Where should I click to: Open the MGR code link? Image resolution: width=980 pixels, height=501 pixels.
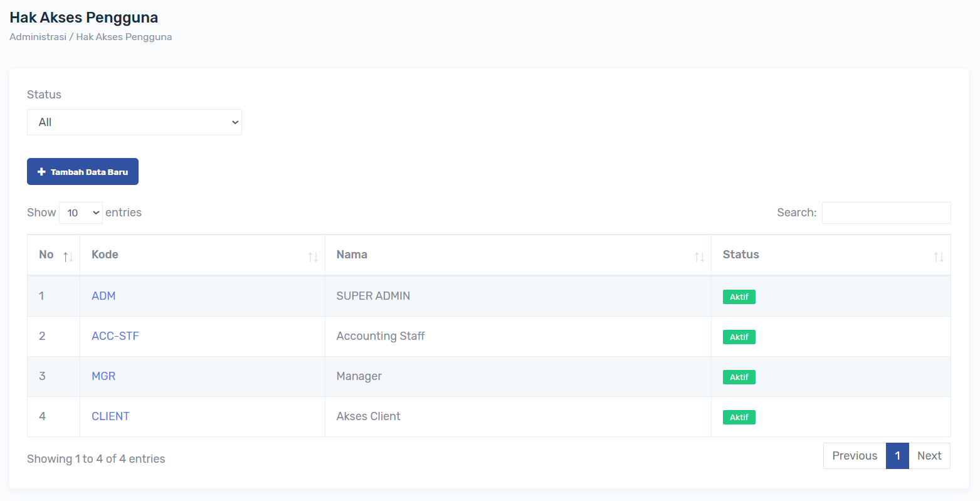pos(103,376)
